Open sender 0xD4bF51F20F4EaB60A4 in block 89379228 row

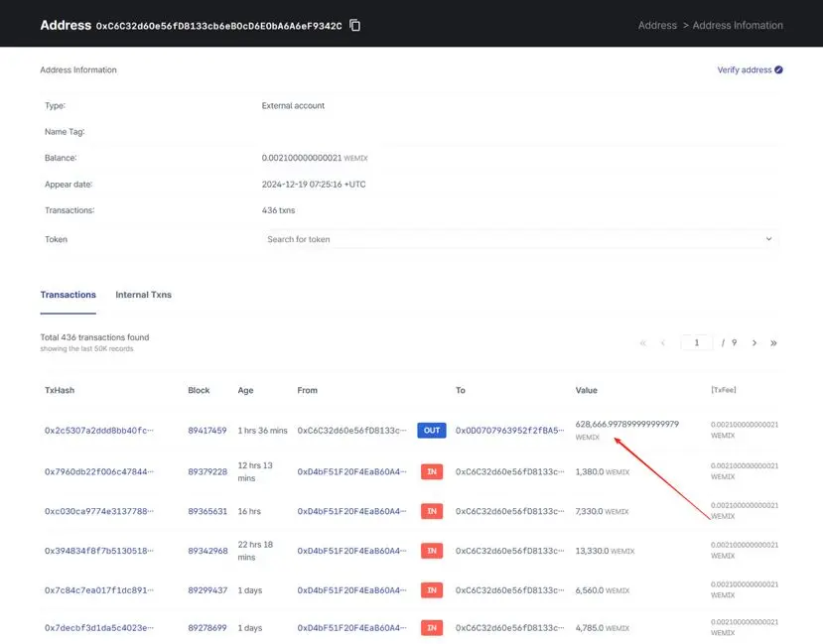(x=351, y=472)
